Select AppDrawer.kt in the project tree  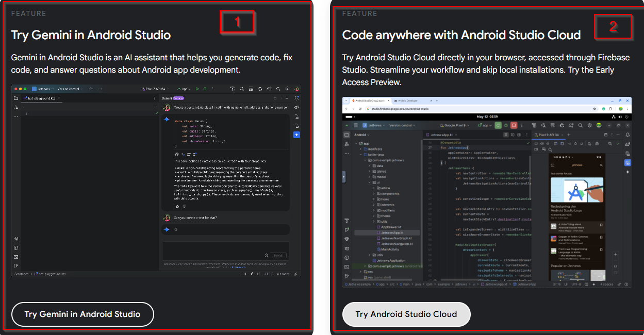(x=389, y=227)
